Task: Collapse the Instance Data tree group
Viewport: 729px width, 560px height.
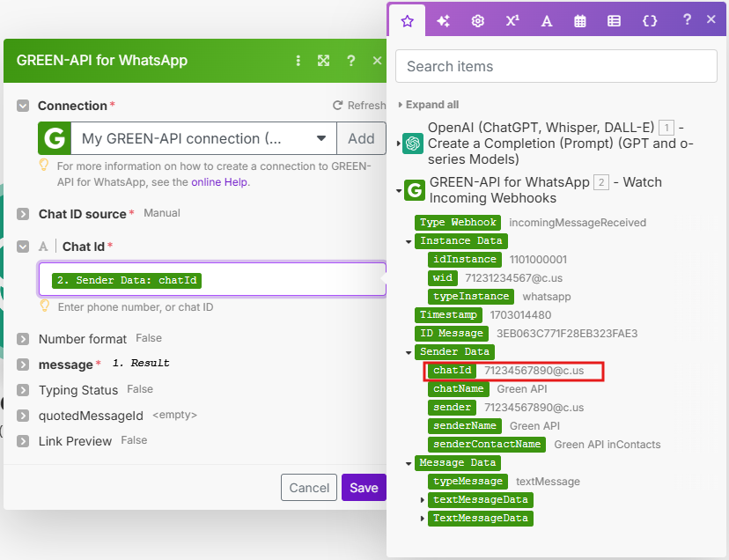Action: [409, 241]
